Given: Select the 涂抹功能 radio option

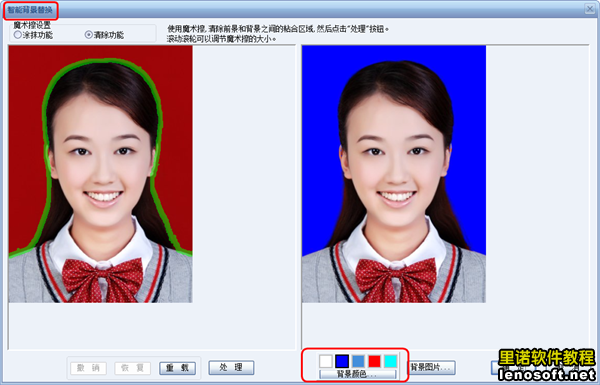Looking at the screenshot, I should (x=33, y=35).
